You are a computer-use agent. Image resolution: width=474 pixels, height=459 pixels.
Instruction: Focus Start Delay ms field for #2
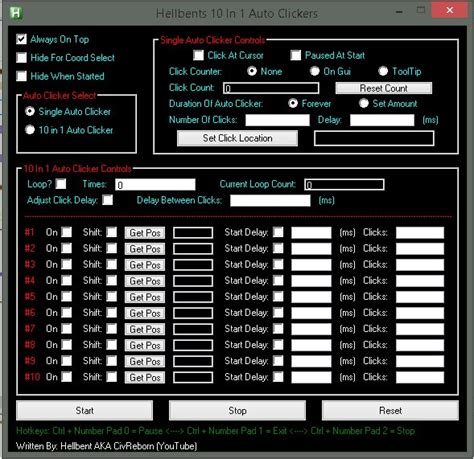pyautogui.click(x=311, y=249)
